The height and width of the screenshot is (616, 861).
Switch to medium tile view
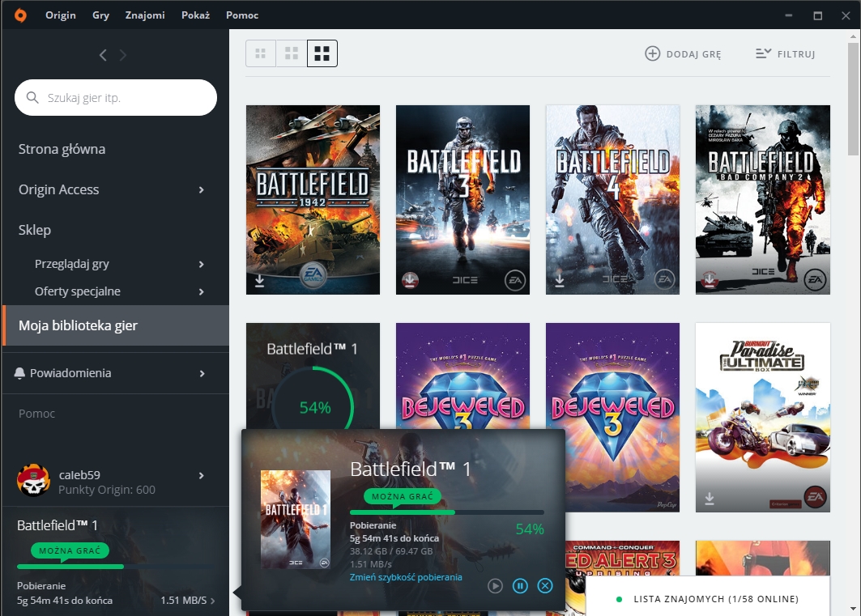[292, 53]
